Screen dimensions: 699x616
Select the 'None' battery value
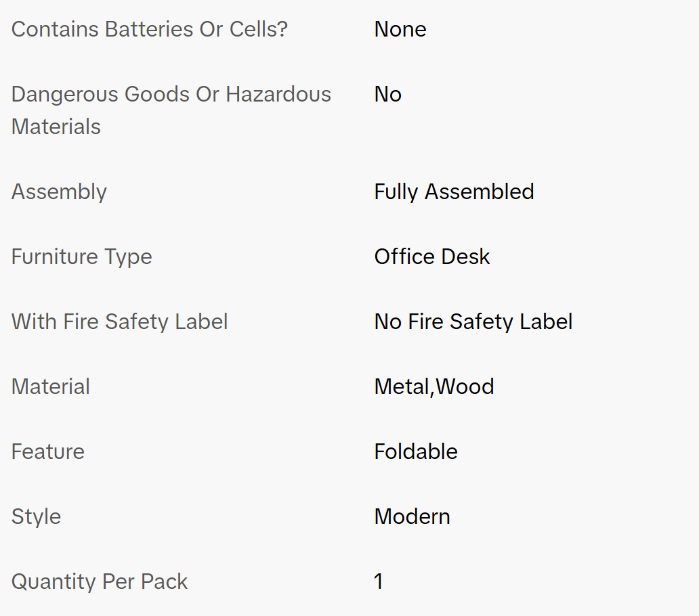point(400,30)
